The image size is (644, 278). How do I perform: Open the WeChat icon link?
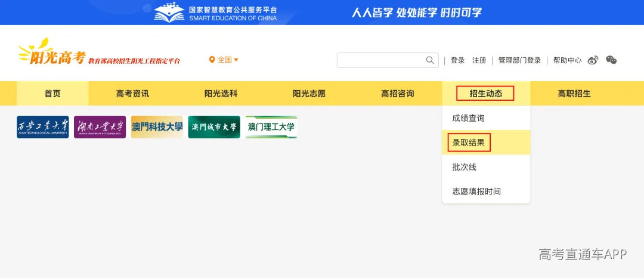611,60
